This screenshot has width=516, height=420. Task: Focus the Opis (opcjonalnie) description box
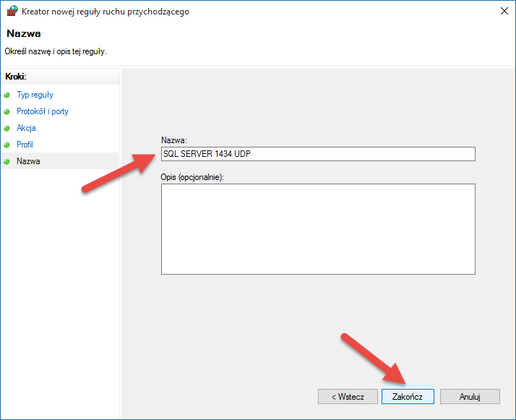pyautogui.click(x=318, y=228)
